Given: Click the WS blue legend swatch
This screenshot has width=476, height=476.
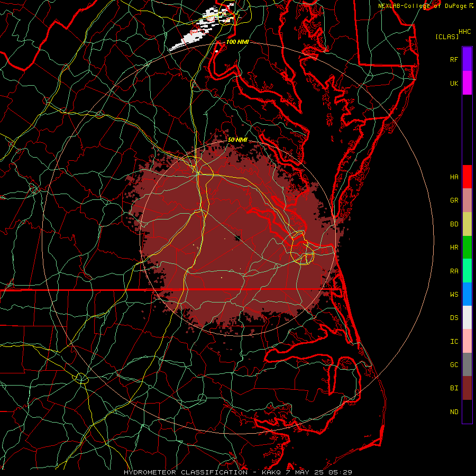Looking at the screenshot, I should pyautogui.click(x=467, y=294).
